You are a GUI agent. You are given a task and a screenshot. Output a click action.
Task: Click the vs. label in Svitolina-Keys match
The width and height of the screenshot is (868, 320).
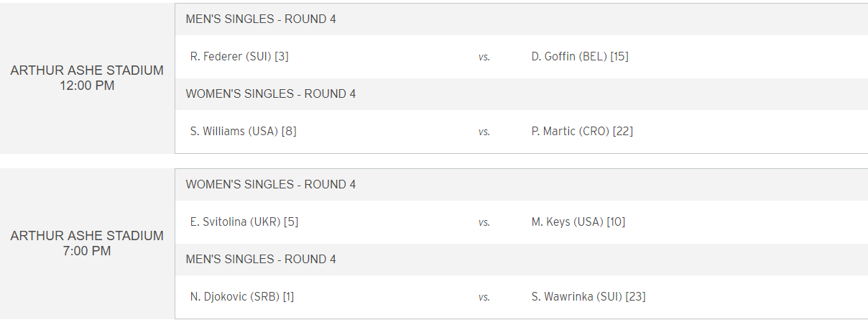point(484,222)
